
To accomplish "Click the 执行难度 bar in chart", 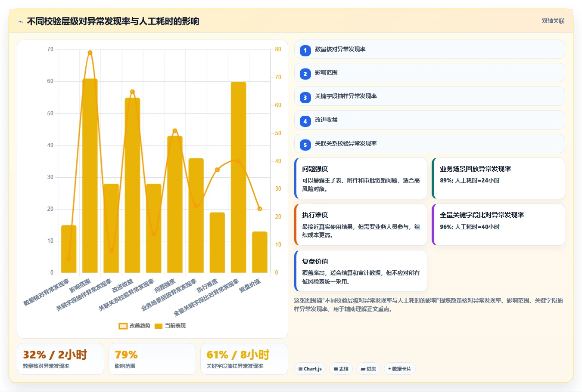I will pyautogui.click(x=217, y=243).
